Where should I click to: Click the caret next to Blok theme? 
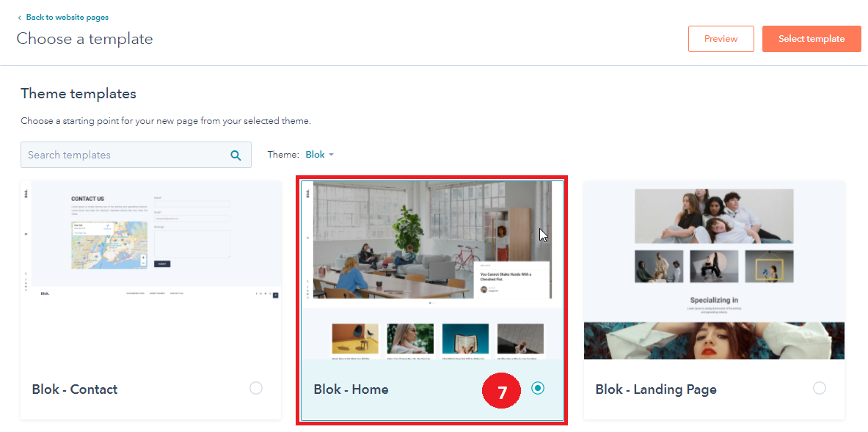coord(331,155)
